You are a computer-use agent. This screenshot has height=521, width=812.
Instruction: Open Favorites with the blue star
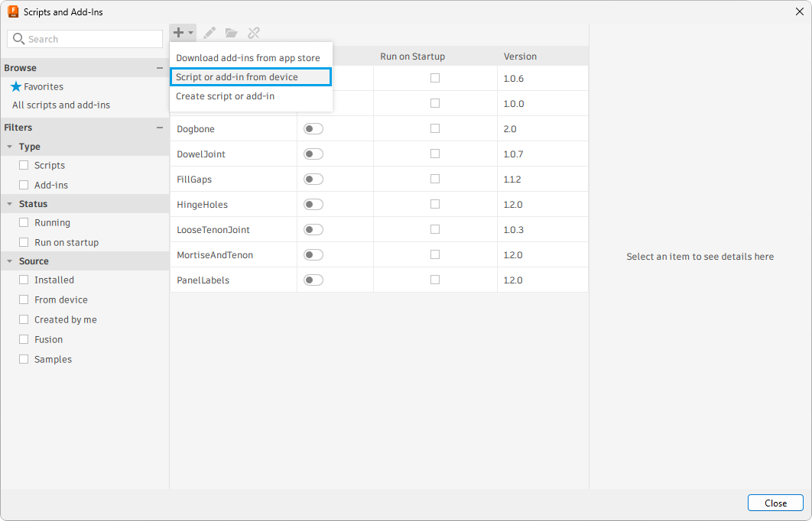click(37, 87)
